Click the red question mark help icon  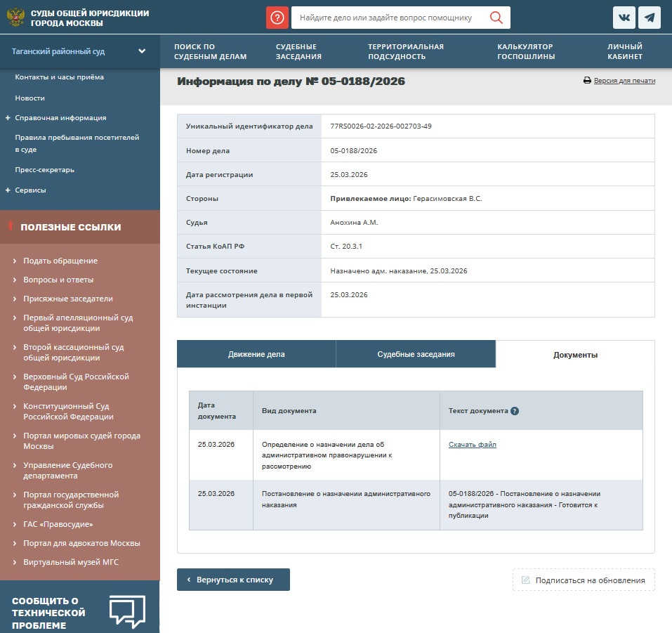pyautogui.click(x=277, y=18)
